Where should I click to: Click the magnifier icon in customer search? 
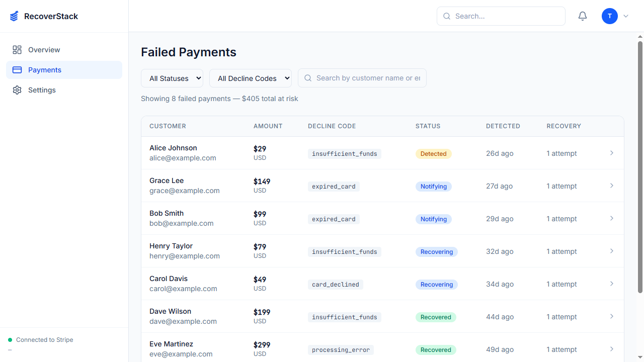tap(308, 78)
